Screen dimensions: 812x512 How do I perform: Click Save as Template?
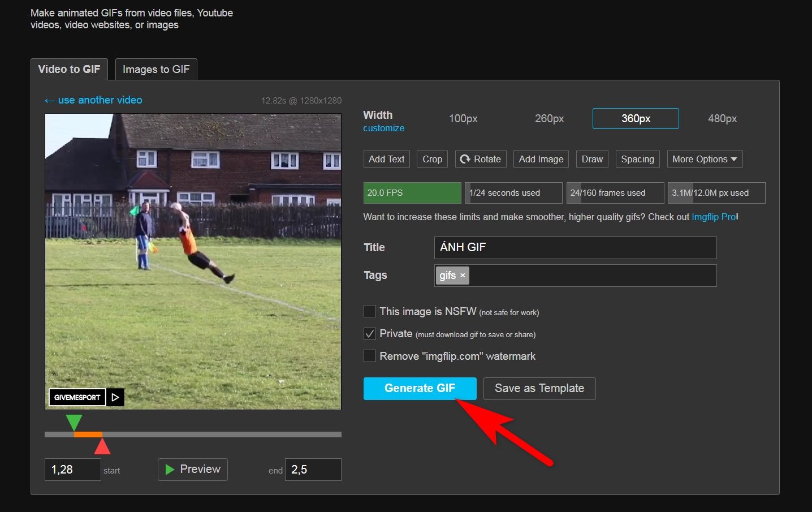(539, 389)
